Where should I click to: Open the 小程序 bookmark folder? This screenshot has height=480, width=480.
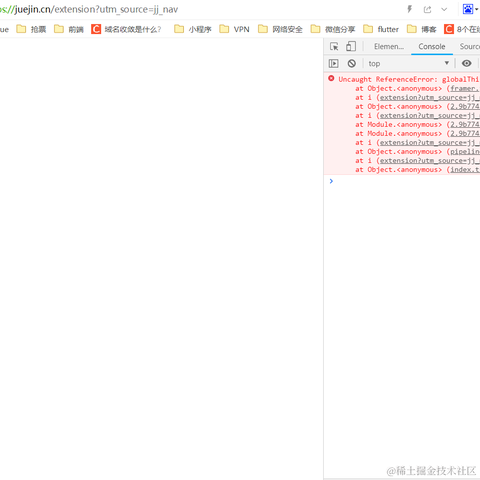[x=193, y=29]
